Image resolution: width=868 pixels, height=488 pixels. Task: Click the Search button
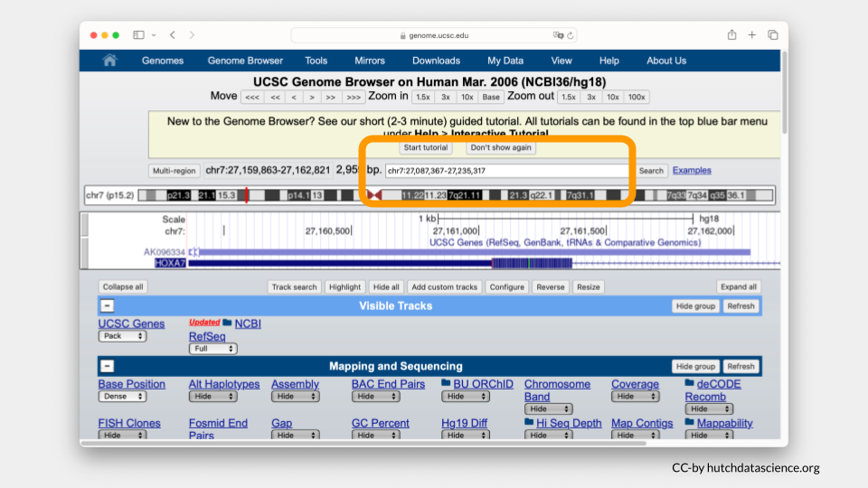651,171
